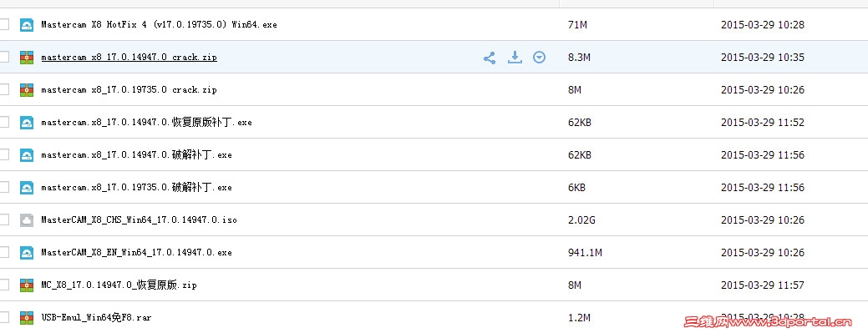Open file Mastercam X8 HotFix 4 Win64.exe
The image size is (868, 333).
point(159,25)
